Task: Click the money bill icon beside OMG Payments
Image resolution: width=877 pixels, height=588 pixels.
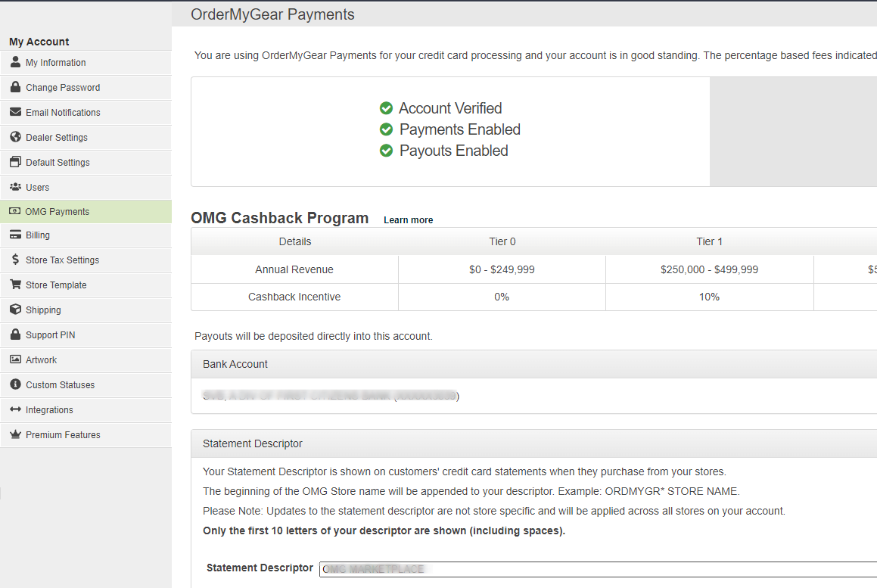Action: [15, 211]
